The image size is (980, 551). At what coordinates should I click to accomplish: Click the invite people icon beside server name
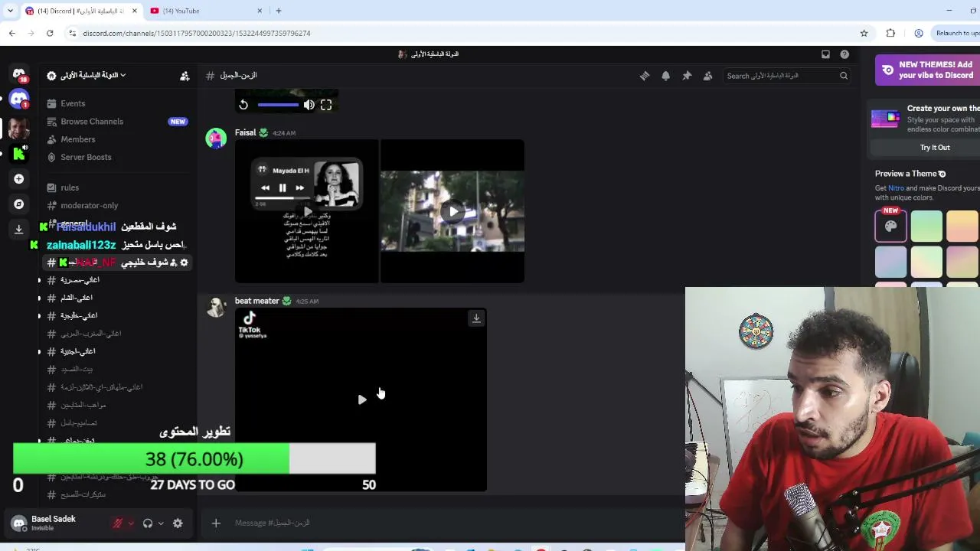(x=185, y=76)
